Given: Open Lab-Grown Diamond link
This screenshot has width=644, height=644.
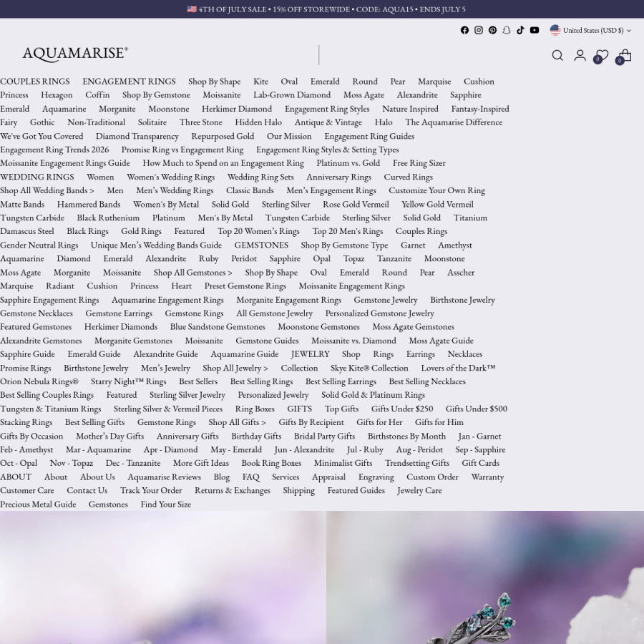Looking at the screenshot, I should tap(292, 95).
